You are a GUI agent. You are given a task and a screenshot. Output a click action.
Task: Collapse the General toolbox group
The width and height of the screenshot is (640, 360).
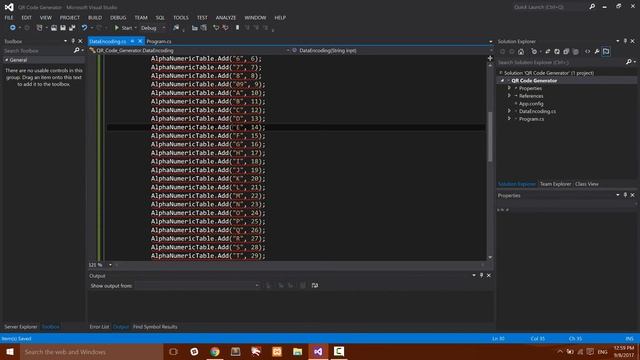pyautogui.click(x=7, y=60)
